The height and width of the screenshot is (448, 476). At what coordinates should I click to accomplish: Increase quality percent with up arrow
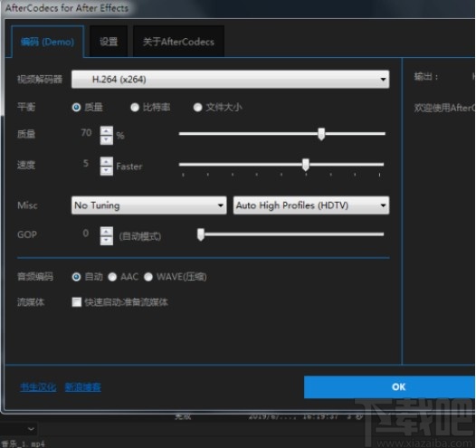pyautogui.click(x=107, y=131)
